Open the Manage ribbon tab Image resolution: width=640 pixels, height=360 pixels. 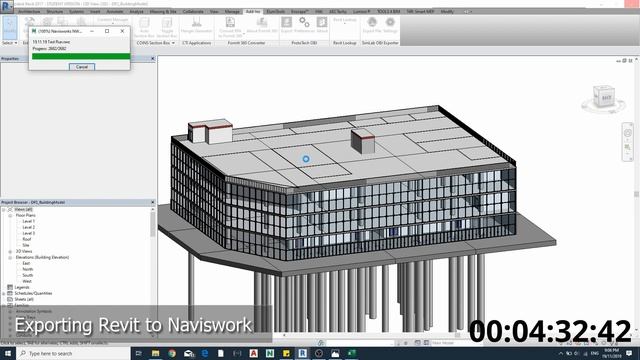(232, 12)
